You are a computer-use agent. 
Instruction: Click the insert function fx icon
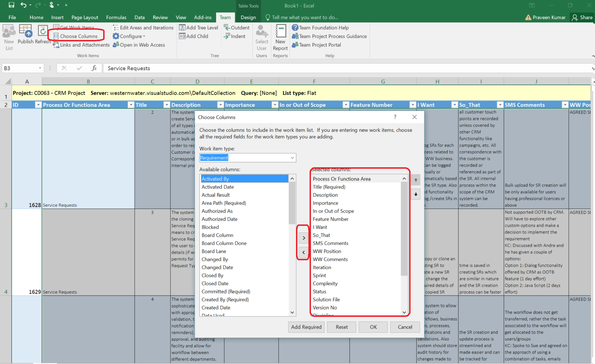pos(94,68)
